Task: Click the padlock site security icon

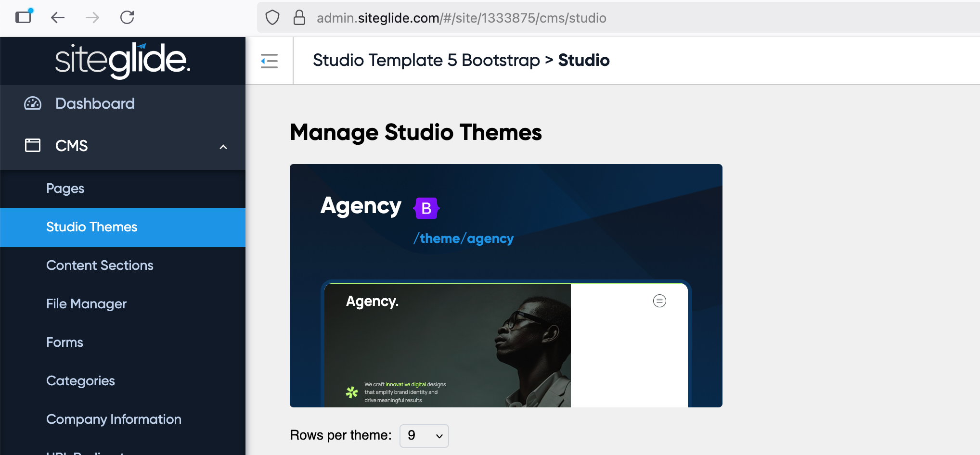Action: point(299,18)
